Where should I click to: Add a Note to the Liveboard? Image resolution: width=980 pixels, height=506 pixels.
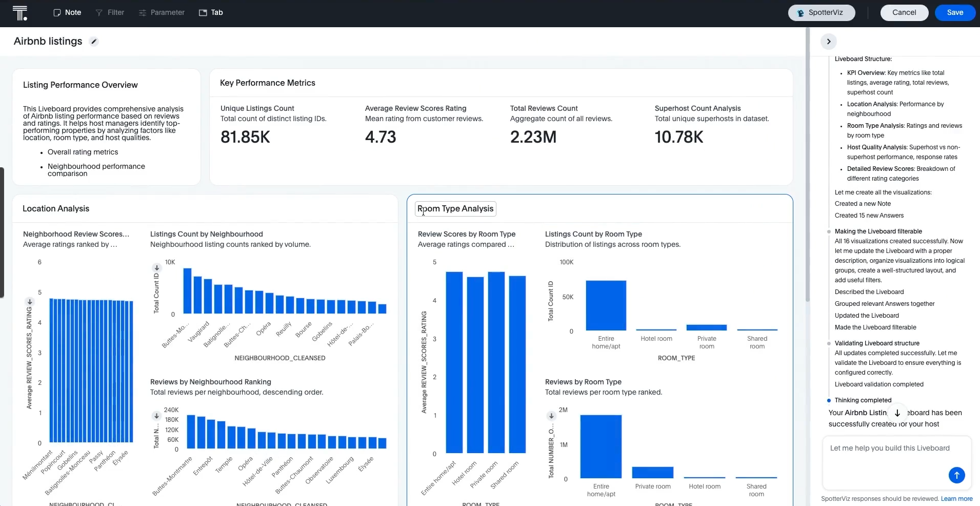67,12
